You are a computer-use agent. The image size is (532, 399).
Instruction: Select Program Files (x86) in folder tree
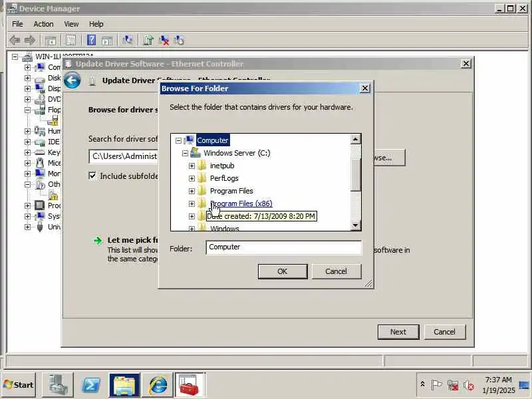pyautogui.click(x=241, y=203)
